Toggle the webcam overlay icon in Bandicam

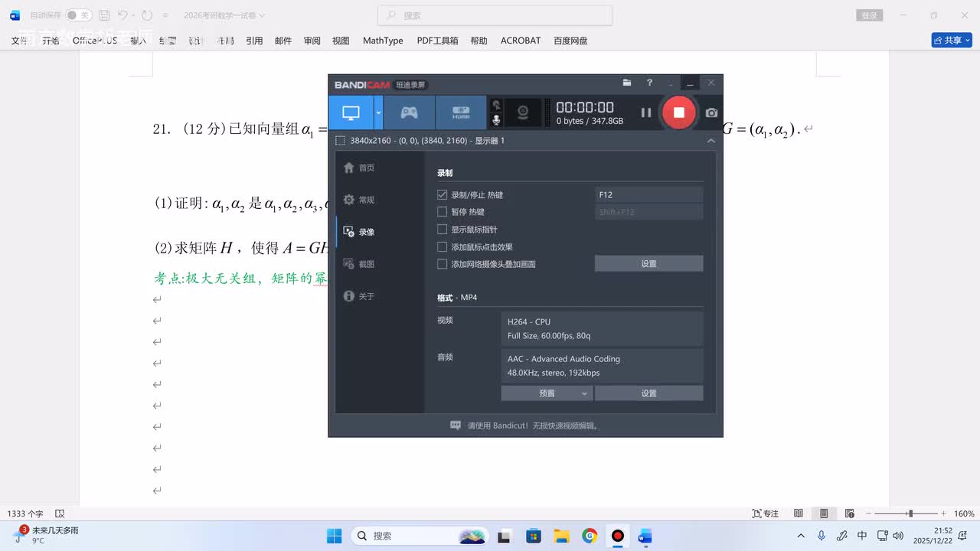click(x=523, y=112)
